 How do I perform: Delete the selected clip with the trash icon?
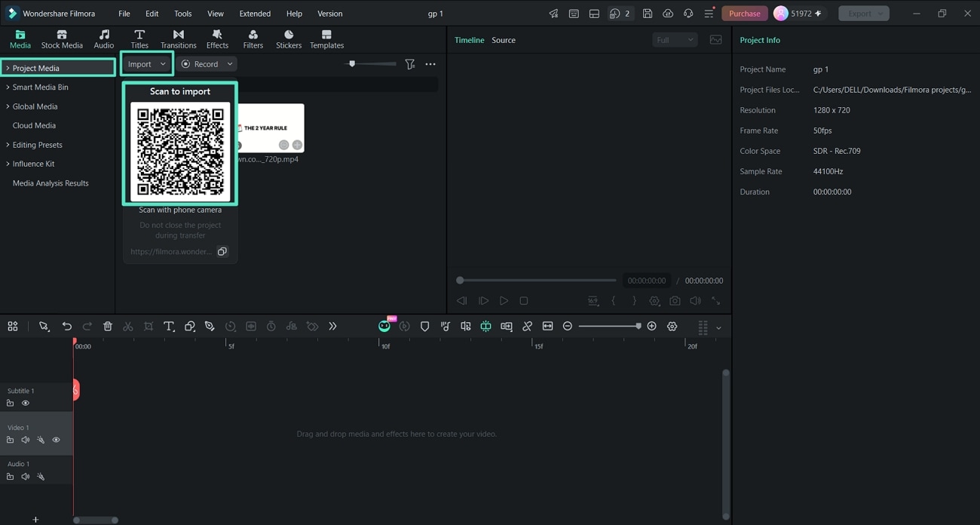108,327
